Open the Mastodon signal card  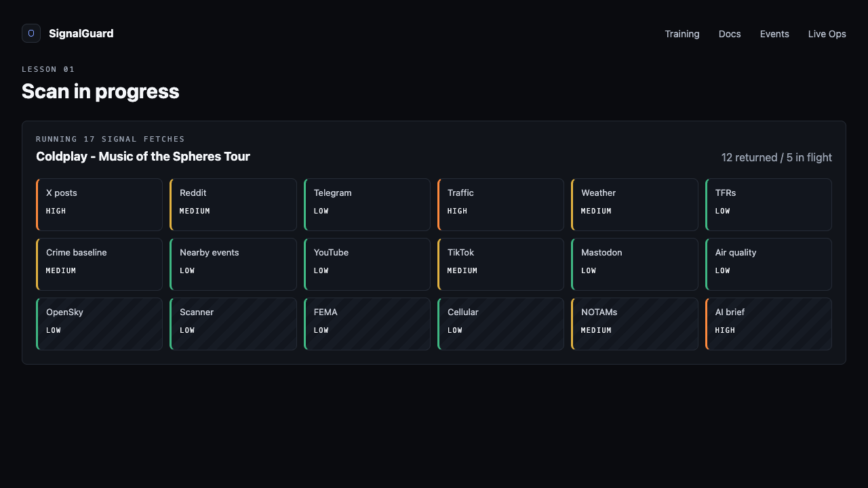[635, 264]
